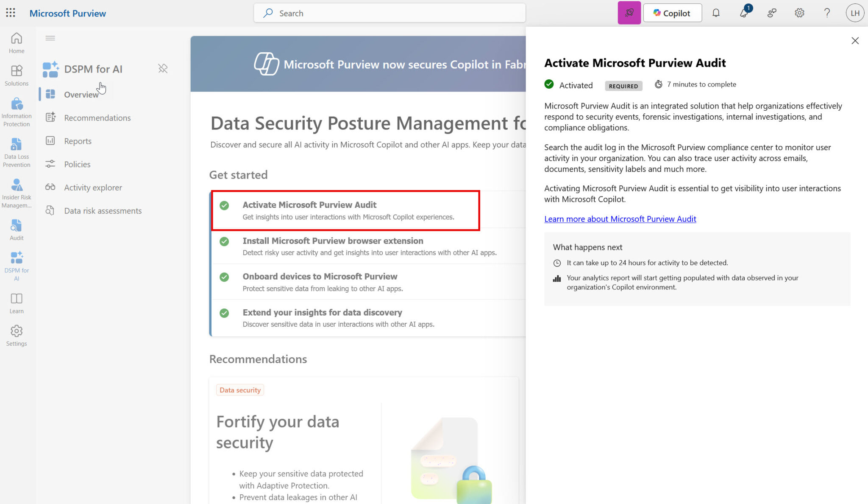Select the Activity explorer glasses icon

coord(50,187)
